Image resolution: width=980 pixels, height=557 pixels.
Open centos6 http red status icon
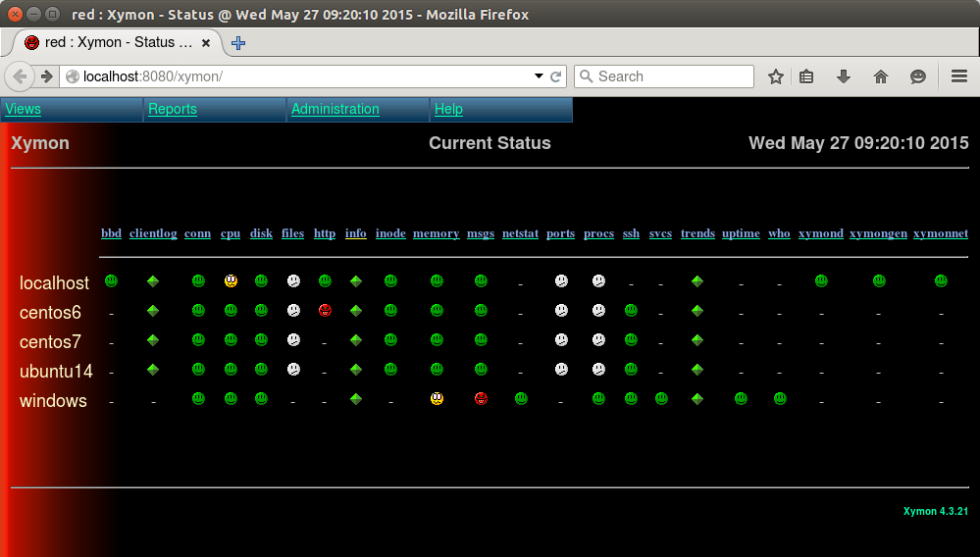325,310
